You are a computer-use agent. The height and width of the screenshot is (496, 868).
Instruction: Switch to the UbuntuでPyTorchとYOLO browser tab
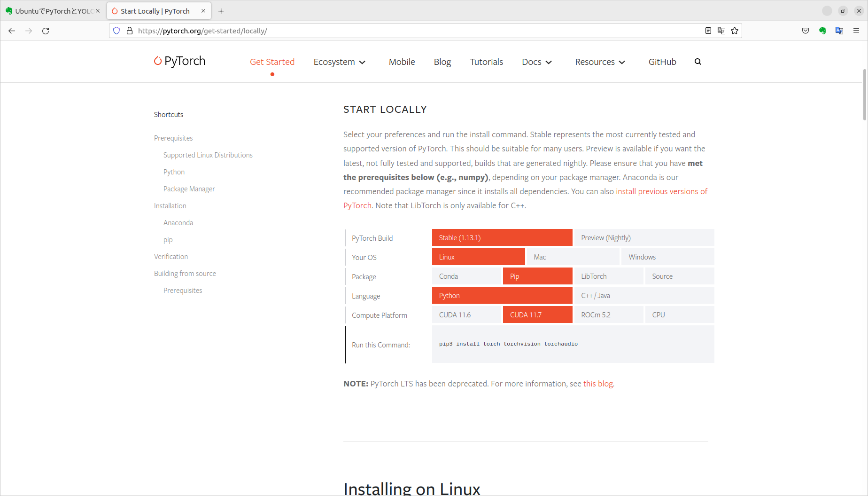[x=52, y=10]
